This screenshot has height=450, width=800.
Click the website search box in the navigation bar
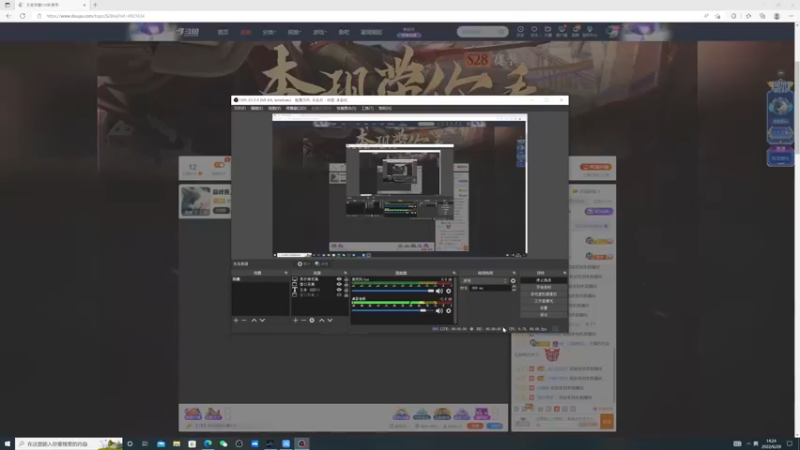[x=482, y=32]
